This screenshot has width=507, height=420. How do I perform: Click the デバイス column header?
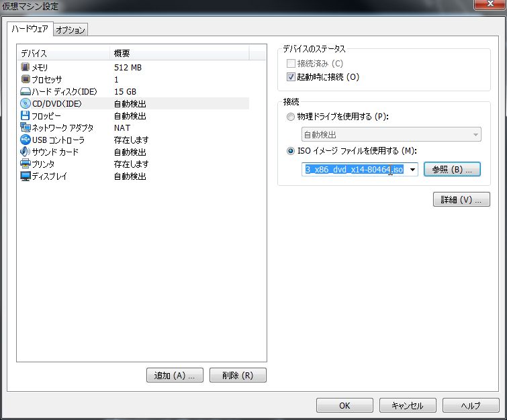(63, 53)
